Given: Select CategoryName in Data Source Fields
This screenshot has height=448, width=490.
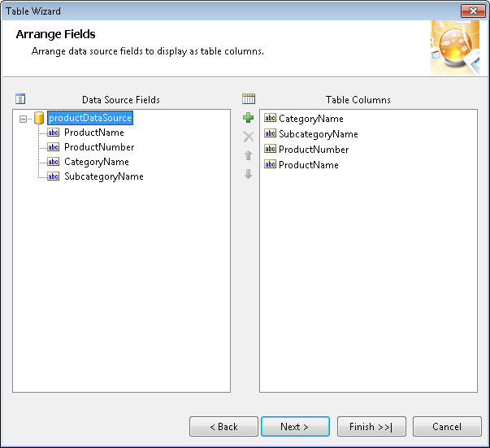Looking at the screenshot, I should (x=97, y=162).
